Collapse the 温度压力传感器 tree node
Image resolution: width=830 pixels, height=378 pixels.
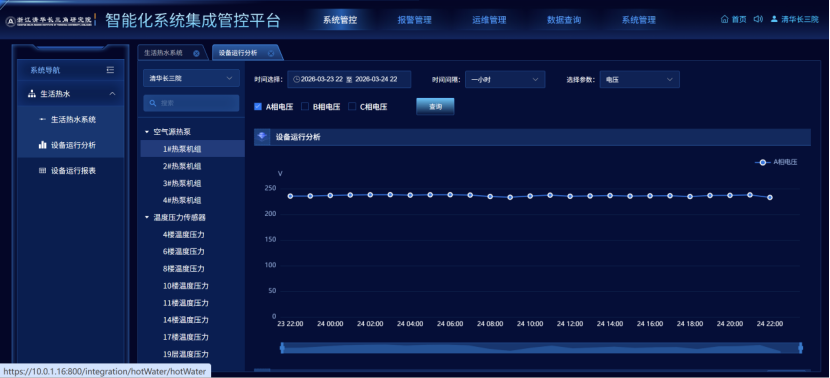coord(147,217)
